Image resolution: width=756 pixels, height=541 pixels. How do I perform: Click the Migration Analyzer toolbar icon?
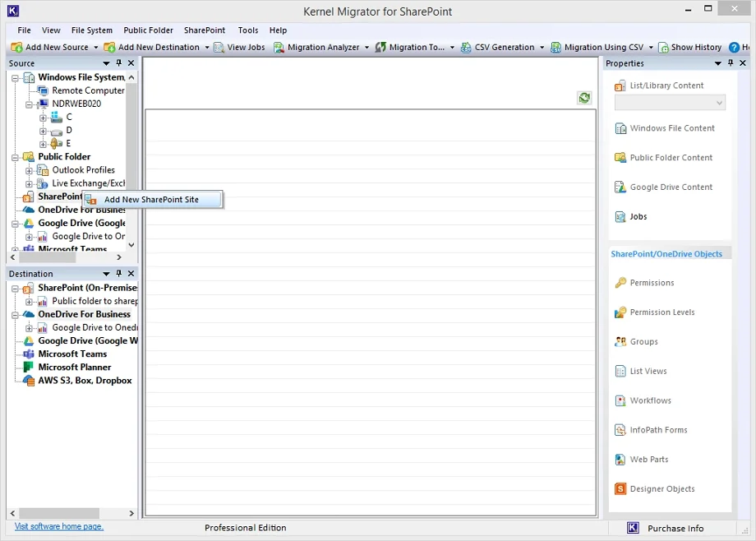pos(279,48)
